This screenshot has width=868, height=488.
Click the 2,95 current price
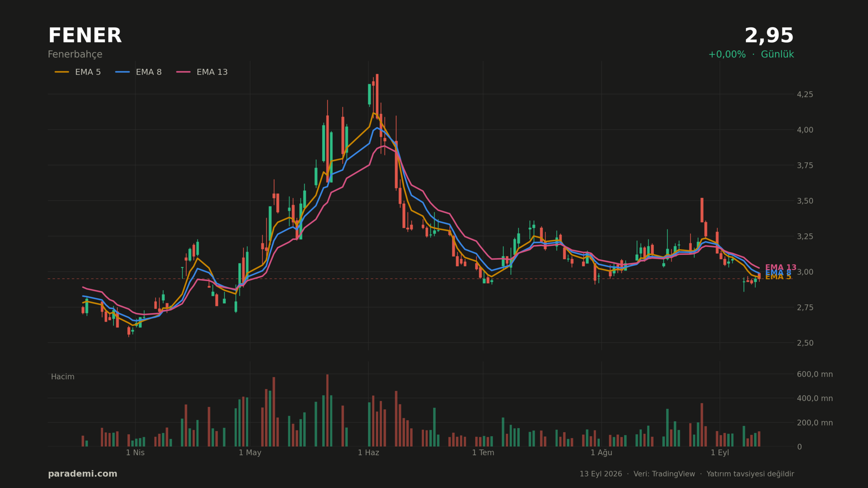pos(769,36)
